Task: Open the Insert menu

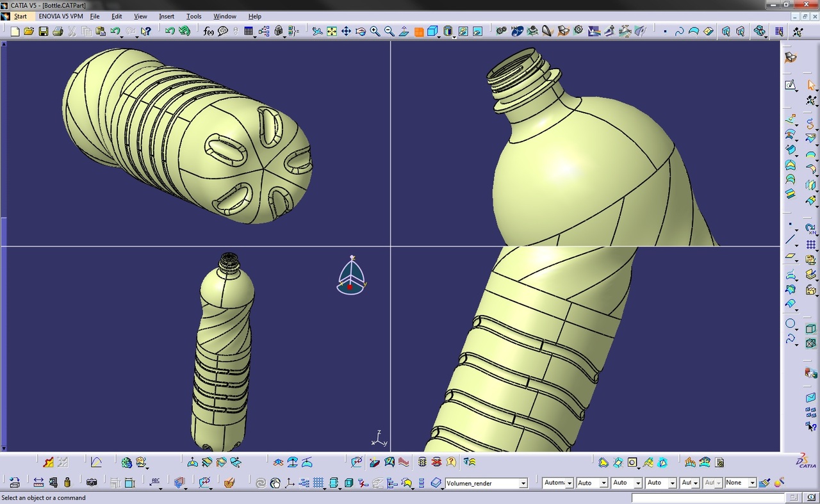Action: pos(167,16)
